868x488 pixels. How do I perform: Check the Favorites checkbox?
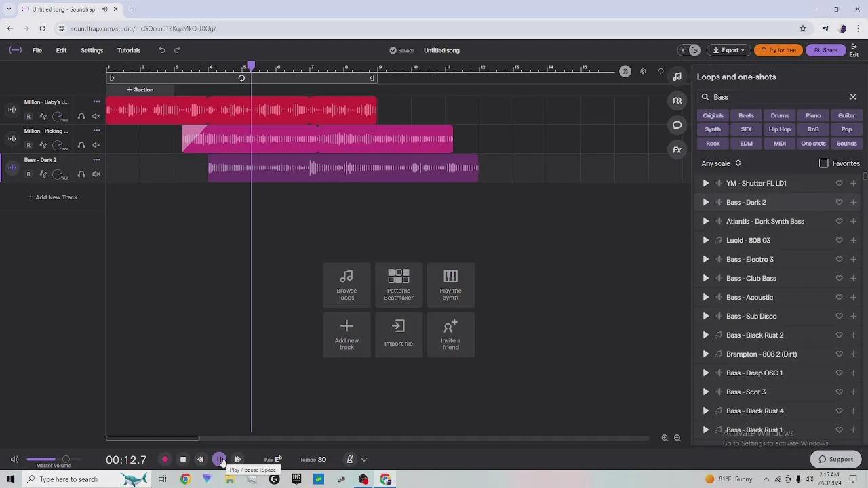pyautogui.click(x=823, y=163)
